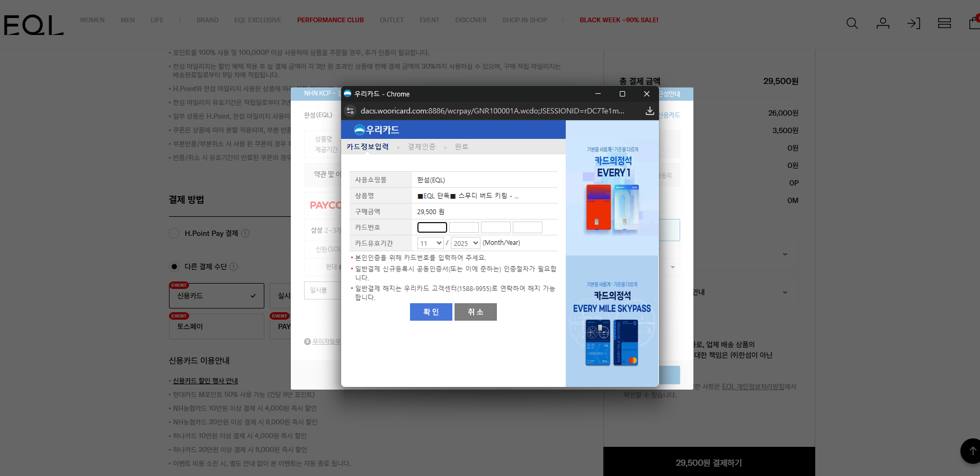Select the 신용카드 payment method button
The width and height of the screenshot is (980, 476).
pos(217,296)
